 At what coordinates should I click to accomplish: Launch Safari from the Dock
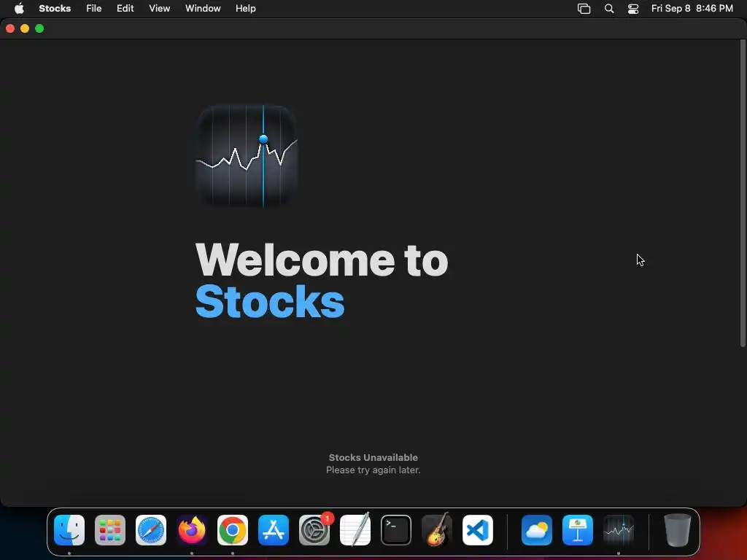click(x=151, y=530)
